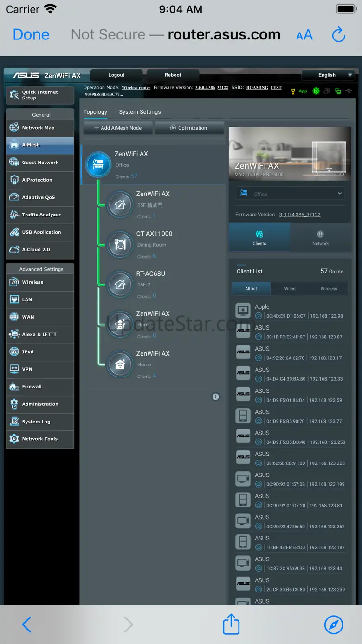Select RT-AC68U 15F-2 node icon
This screenshot has height=644, width=362.
tap(120, 284)
